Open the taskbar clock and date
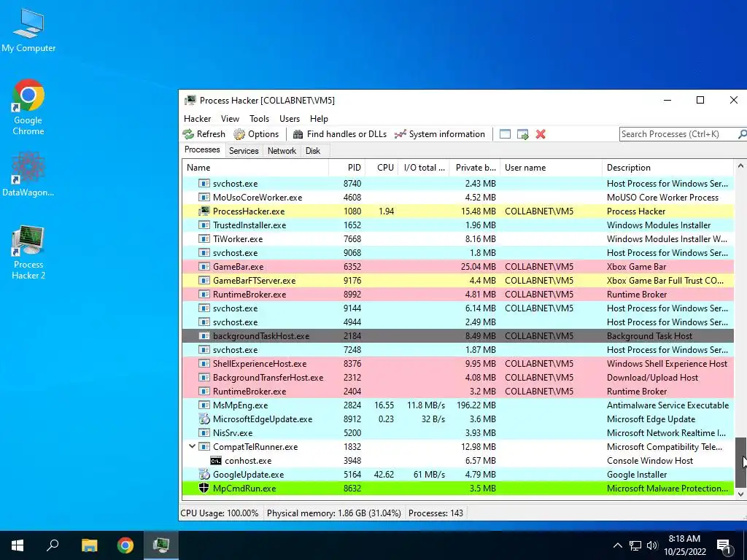Image resolution: width=747 pixels, height=560 pixels. tap(684, 545)
